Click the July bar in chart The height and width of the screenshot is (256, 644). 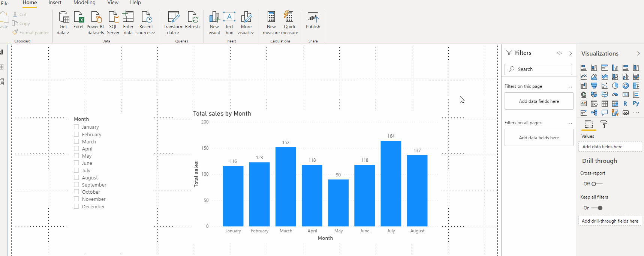[391, 184]
